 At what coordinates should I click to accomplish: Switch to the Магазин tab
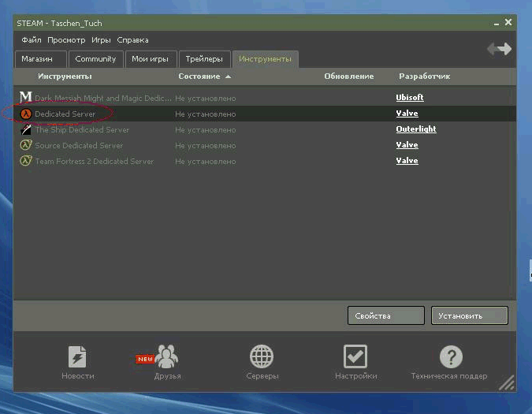pos(41,59)
